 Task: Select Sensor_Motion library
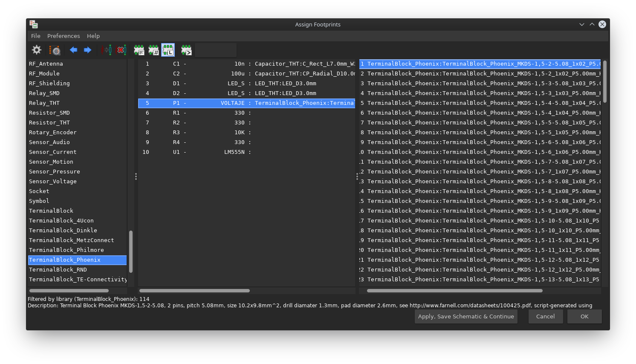[78, 162]
